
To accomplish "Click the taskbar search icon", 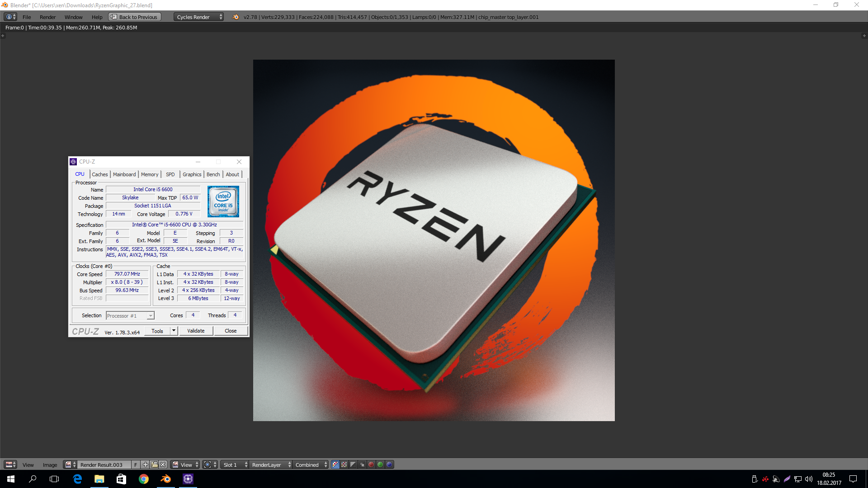I will pyautogui.click(x=33, y=479).
